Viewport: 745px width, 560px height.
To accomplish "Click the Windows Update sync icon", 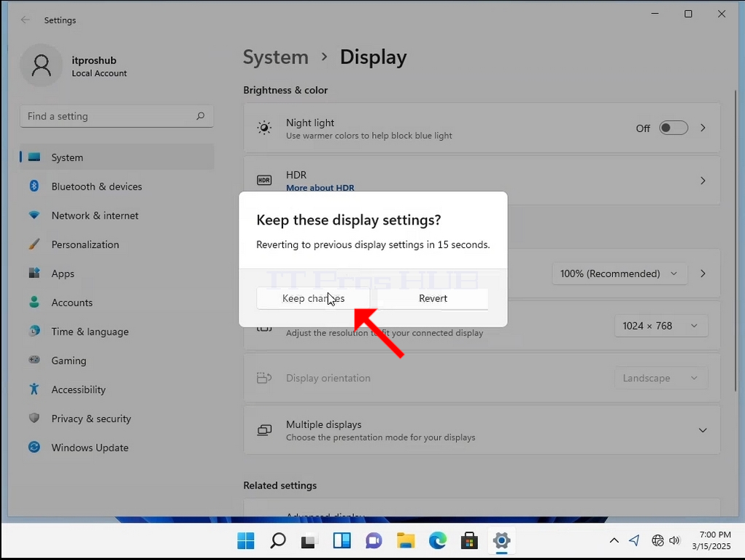I will pos(34,447).
